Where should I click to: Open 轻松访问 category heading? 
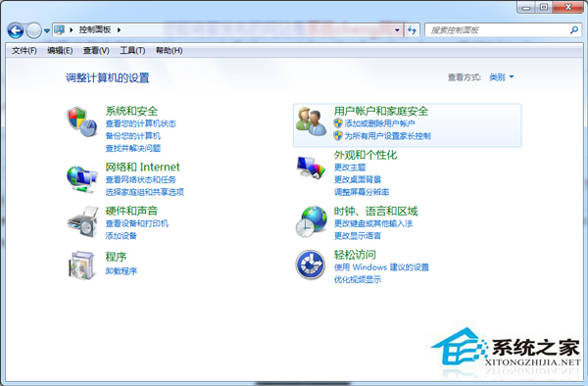point(355,255)
